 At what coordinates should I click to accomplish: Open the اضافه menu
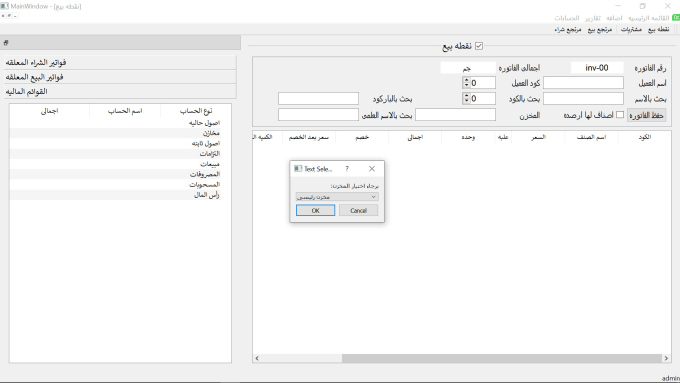pos(614,18)
